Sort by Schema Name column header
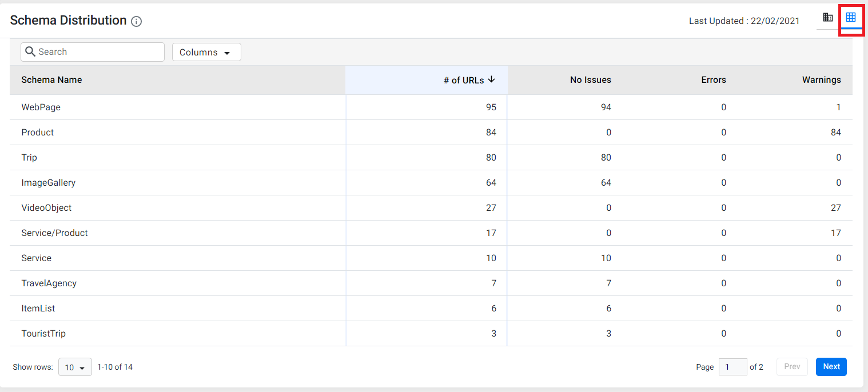 [x=51, y=80]
